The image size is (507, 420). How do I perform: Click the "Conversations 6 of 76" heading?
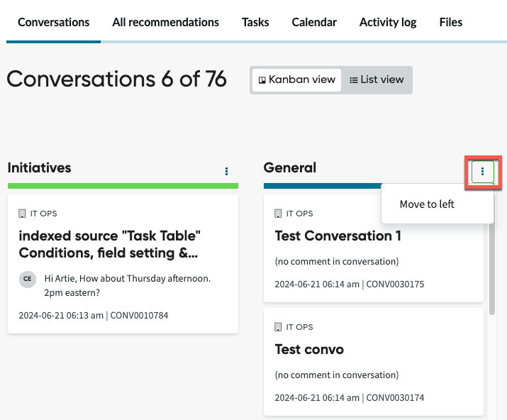coord(116,79)
